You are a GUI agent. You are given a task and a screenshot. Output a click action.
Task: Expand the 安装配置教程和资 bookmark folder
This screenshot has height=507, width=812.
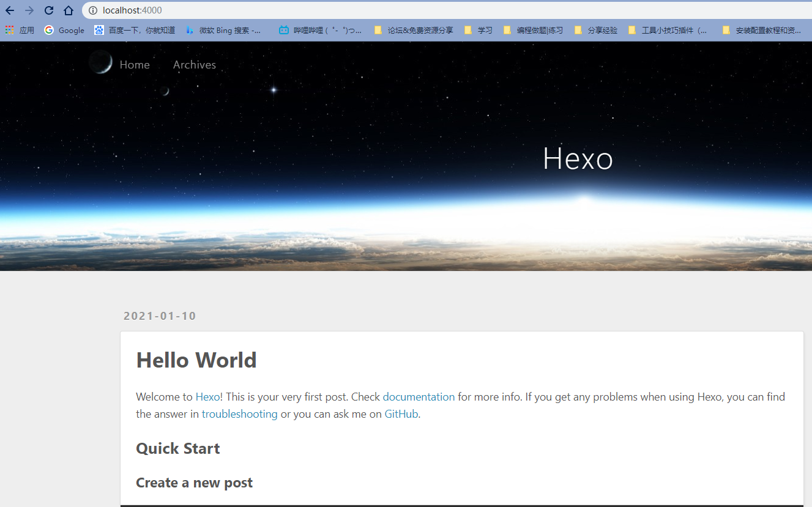pos(762,30)
